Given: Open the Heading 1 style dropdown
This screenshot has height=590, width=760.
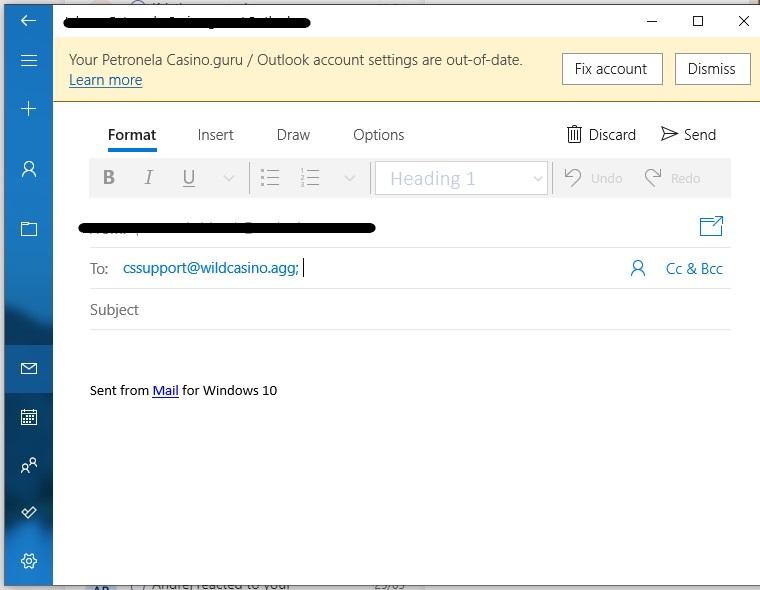Looking at the screenshot, I should 461,178.
